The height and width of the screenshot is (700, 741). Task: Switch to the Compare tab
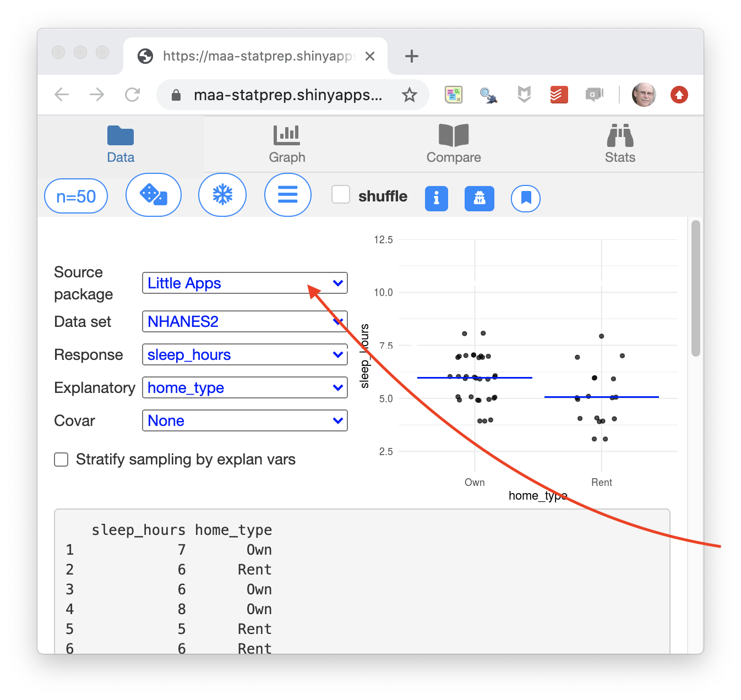tap(454, 144)
